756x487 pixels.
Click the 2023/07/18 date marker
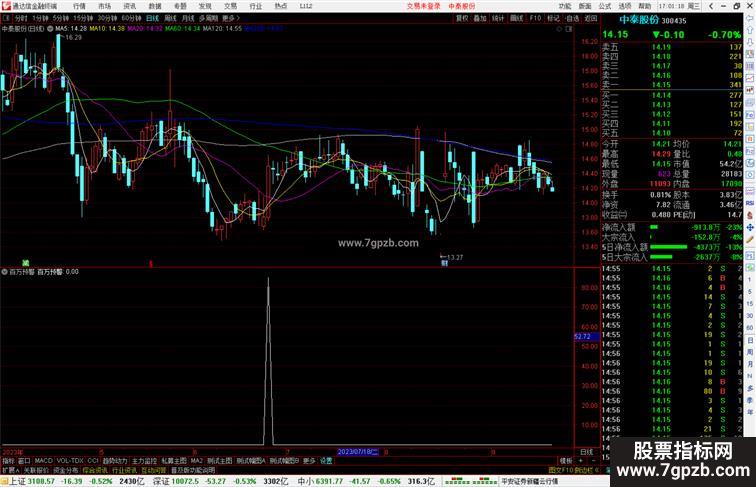pyautogui.click(x=358, y=452)
